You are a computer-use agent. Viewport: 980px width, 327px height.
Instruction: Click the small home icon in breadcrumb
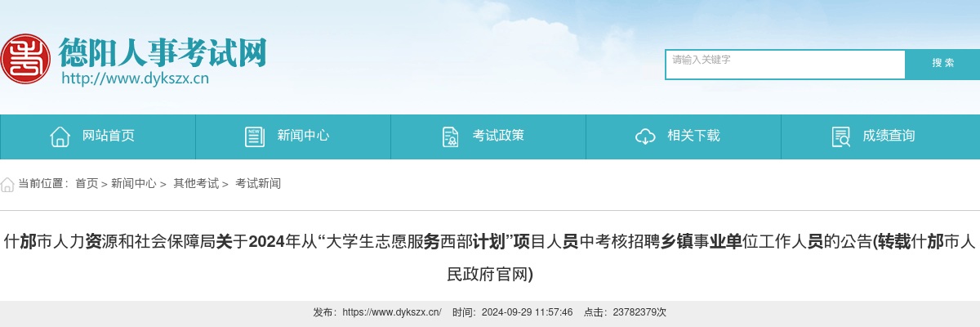[x=7, y=184]
